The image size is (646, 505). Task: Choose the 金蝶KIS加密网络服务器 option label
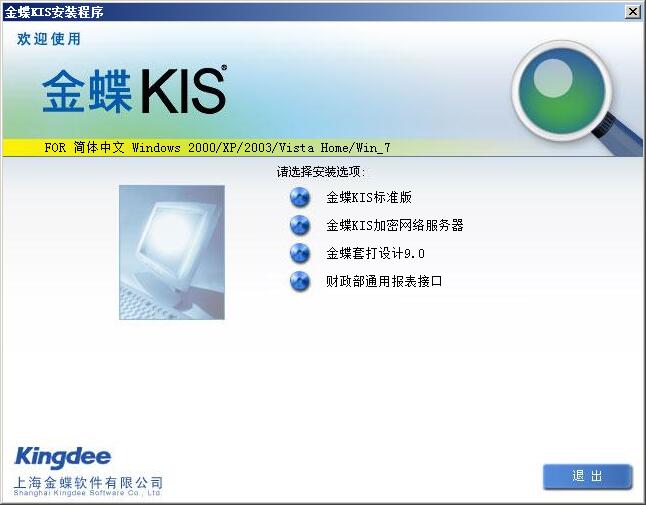point(395,225)
